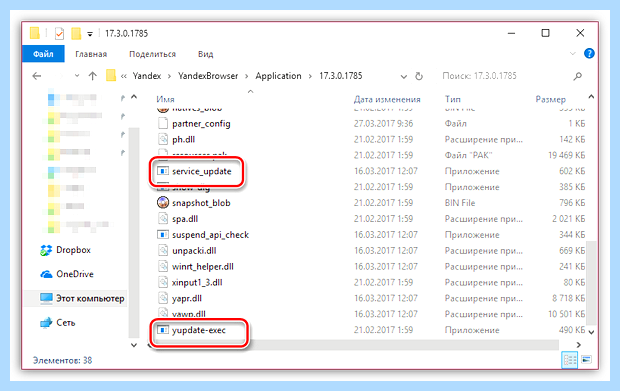
Task: Open Dropbox in the navigation pane
Action: coord(66,250)
